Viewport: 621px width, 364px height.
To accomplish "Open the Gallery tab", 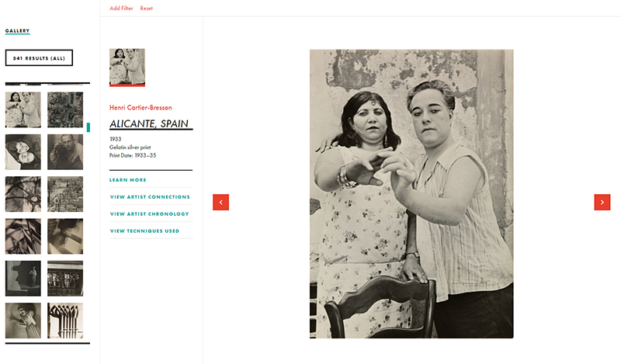I will pos(17,30).
